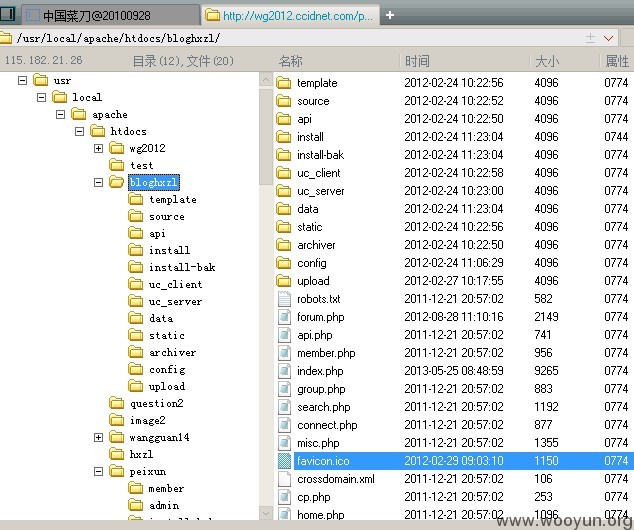Select search.php file icon
This screenshot has height=530, width=634.
tap(284, 407)
